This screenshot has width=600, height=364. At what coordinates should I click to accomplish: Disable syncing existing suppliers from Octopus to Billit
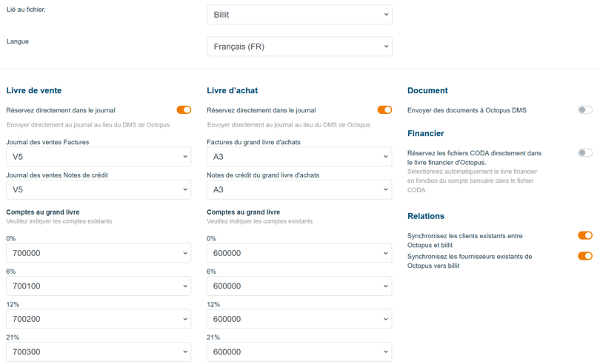(585, 257)
